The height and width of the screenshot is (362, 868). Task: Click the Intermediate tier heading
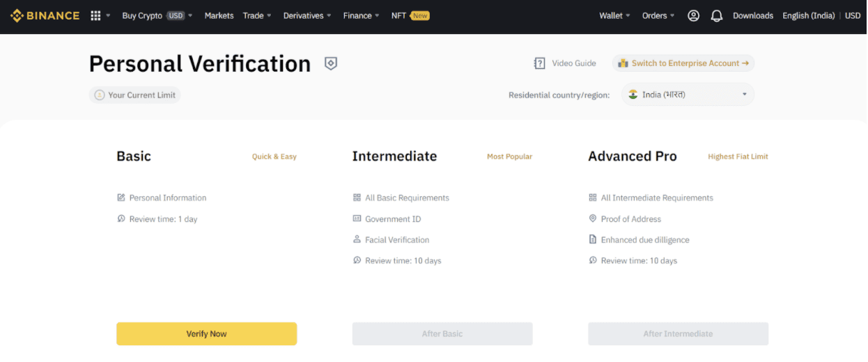394,156
